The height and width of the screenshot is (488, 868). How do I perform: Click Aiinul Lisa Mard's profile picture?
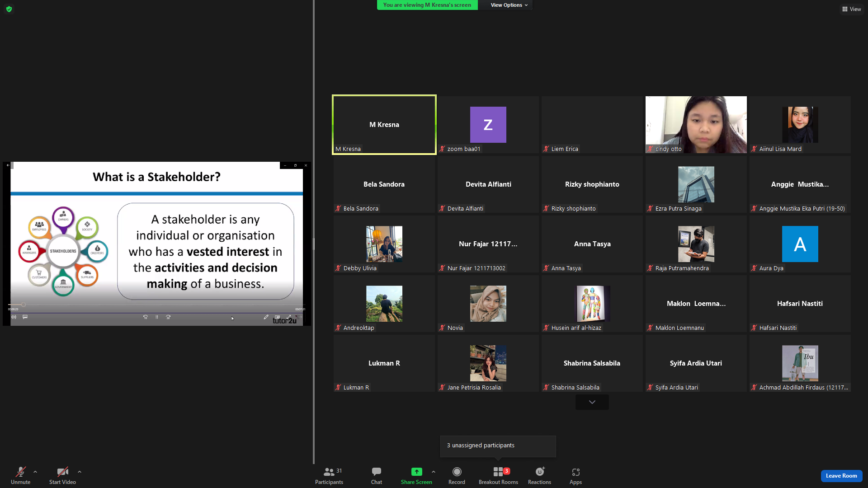point(800,125)
